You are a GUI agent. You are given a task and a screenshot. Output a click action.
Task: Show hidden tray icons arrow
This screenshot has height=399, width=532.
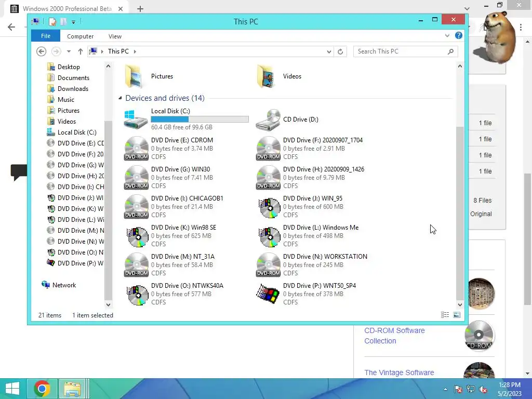coord(445,389)
